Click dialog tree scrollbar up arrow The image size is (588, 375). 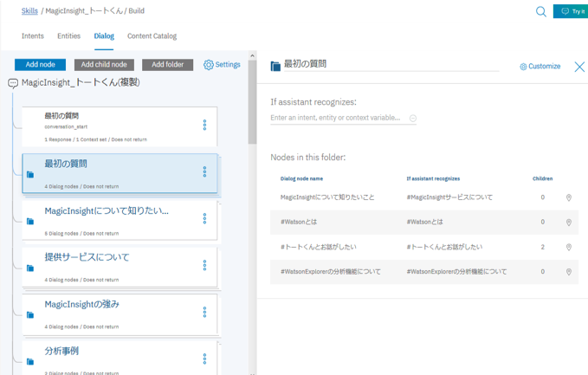coord(252,56)
